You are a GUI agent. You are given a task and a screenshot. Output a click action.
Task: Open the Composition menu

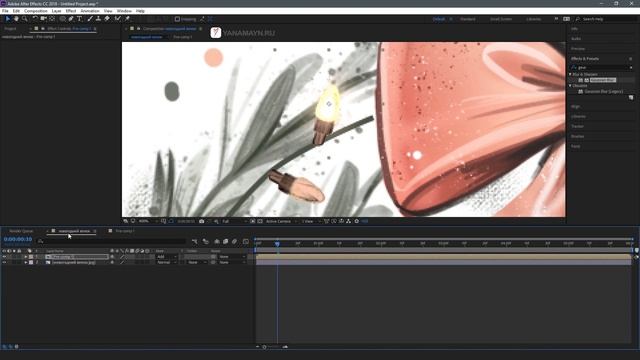36,11
